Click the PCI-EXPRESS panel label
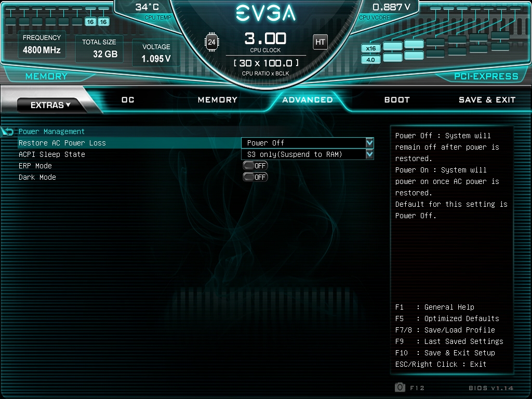 (x=486, y=76)
